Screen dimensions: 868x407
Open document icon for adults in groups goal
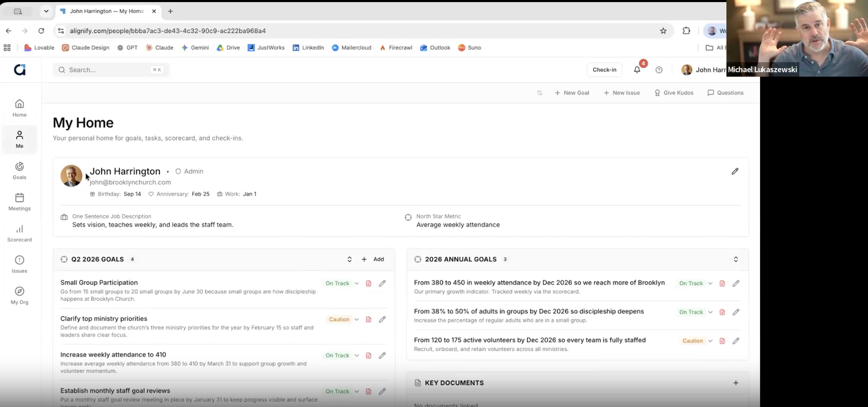point(722,312)
